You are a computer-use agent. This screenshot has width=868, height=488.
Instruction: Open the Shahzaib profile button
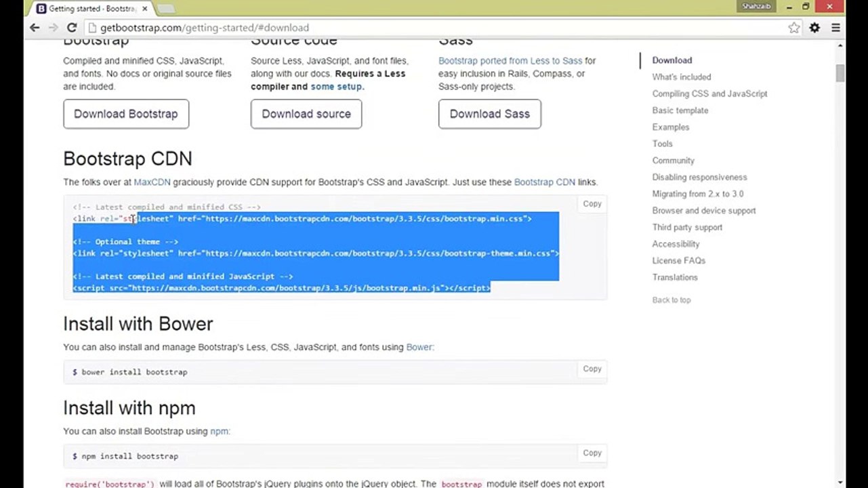click(756, 6)
